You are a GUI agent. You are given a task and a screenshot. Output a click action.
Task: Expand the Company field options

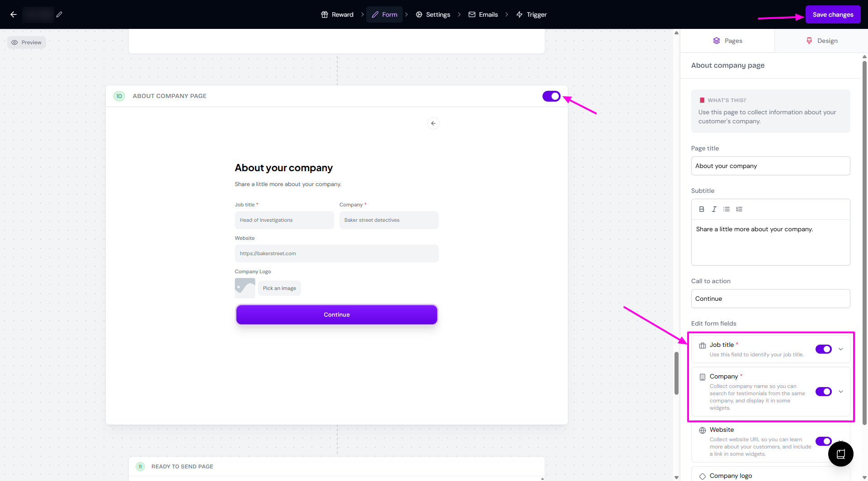[841, 392]
